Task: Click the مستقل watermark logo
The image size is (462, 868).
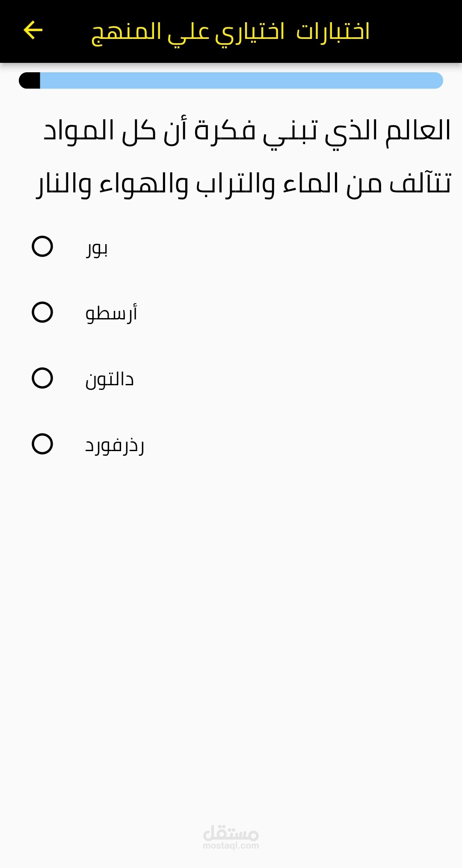Action: pyautogui.click(x=231, y=832)
